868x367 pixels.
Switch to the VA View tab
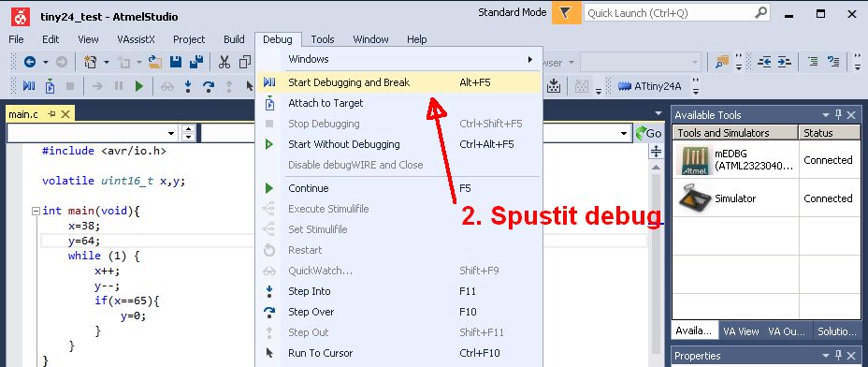coord(741,331)
